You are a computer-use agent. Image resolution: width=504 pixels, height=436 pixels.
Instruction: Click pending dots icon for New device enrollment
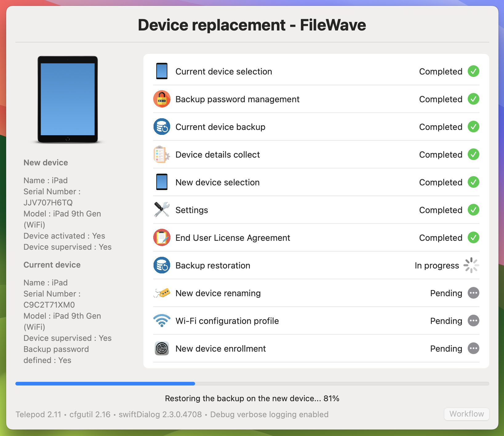point(474,349)
